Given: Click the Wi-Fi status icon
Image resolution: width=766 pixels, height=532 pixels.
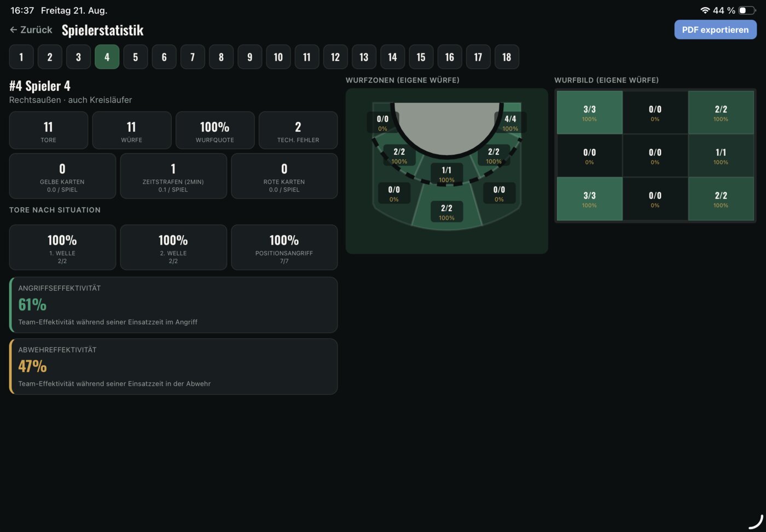Looking at the screenshot, I should click(x=705, y=10).
